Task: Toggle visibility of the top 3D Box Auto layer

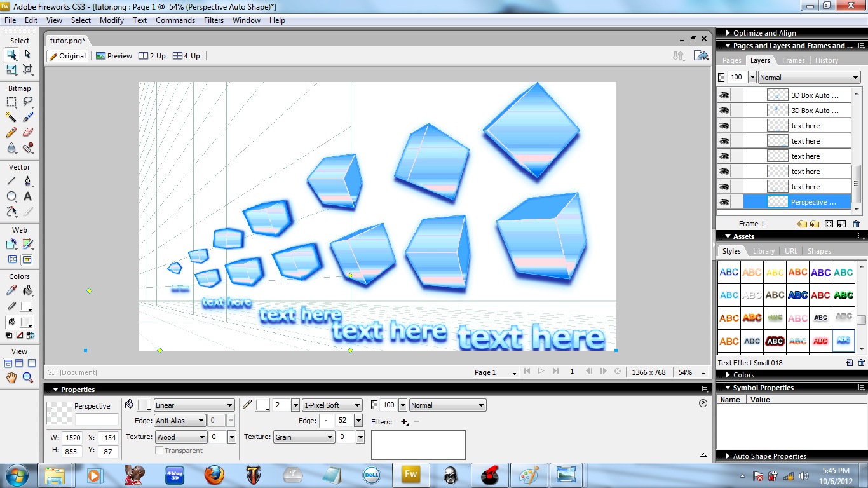Action: tap(724, 94)
